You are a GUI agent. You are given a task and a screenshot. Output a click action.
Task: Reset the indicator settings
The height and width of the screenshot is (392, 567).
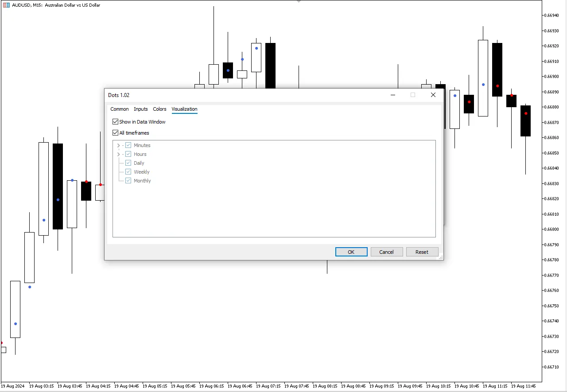(x=422, y=252)
